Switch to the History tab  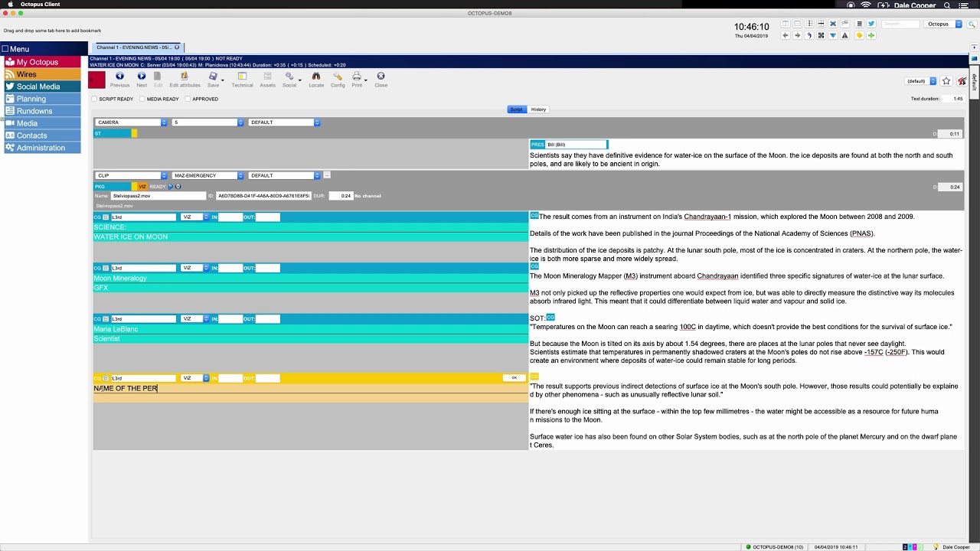tap(538, 109)
